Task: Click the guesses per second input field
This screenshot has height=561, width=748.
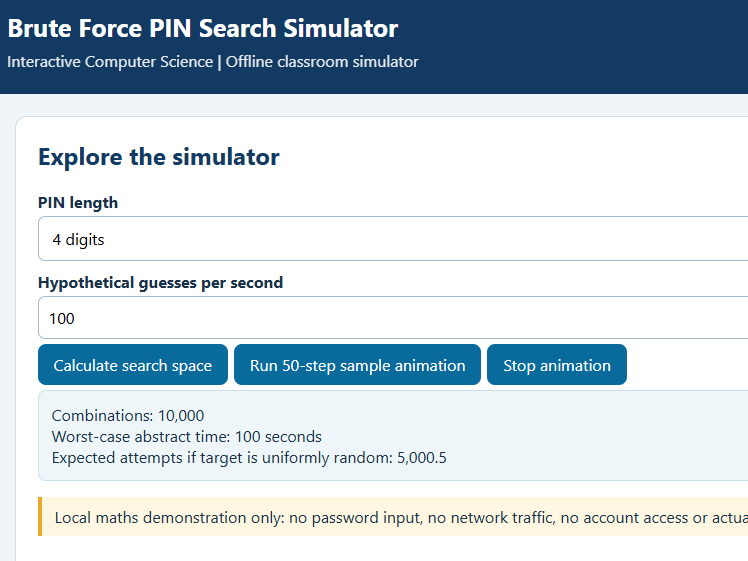Action: 393,318
